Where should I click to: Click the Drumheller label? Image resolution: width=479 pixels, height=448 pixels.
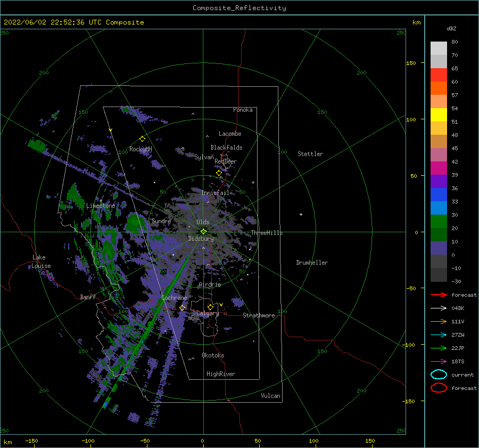[312, 263]
